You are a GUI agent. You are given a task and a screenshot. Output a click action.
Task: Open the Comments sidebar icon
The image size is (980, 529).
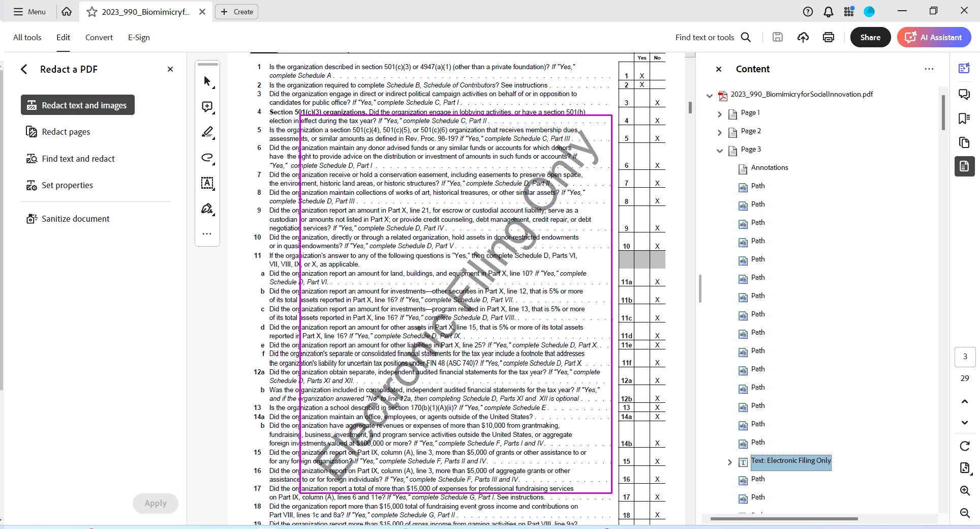(964, 94)
